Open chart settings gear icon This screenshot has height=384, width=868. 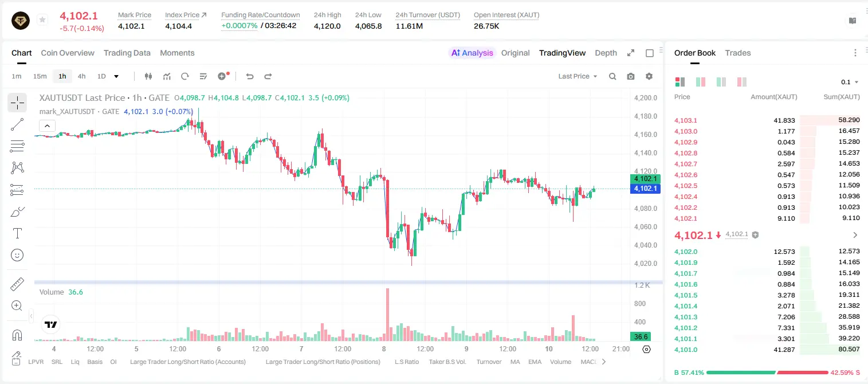click(649, 76)
